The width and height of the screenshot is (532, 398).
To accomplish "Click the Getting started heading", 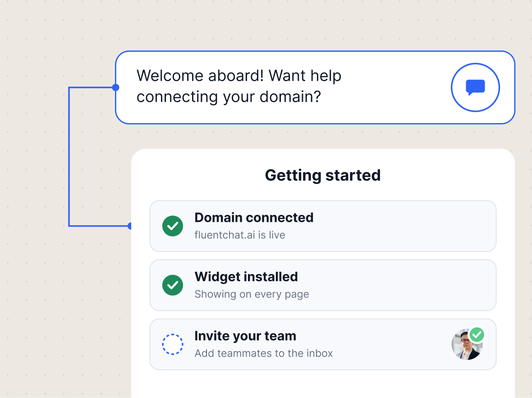I will pos(323,175).
